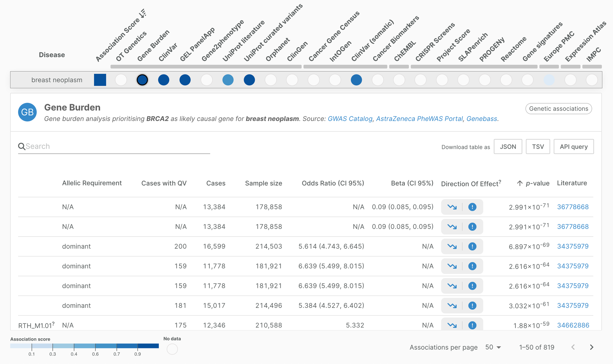Click the exclamation info icon in the first row
The width and height of the screenshot is (613, 364).
(x=472, y=207)
